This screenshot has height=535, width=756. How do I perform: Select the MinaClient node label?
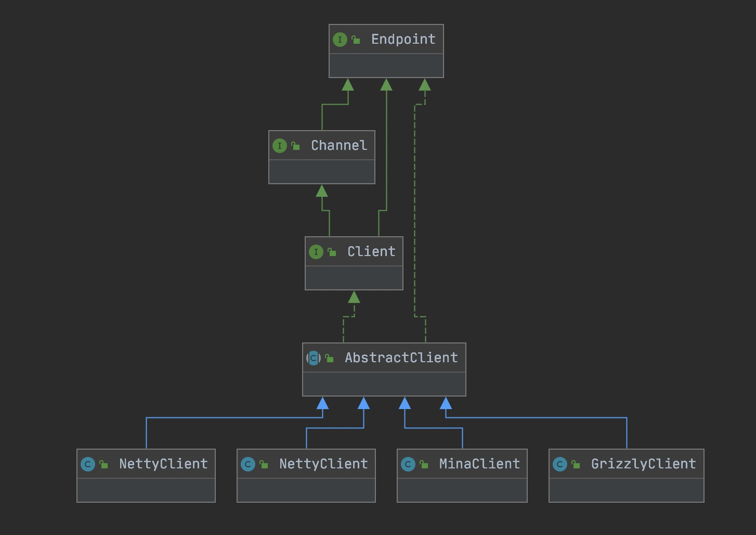(x=479, y=464)
